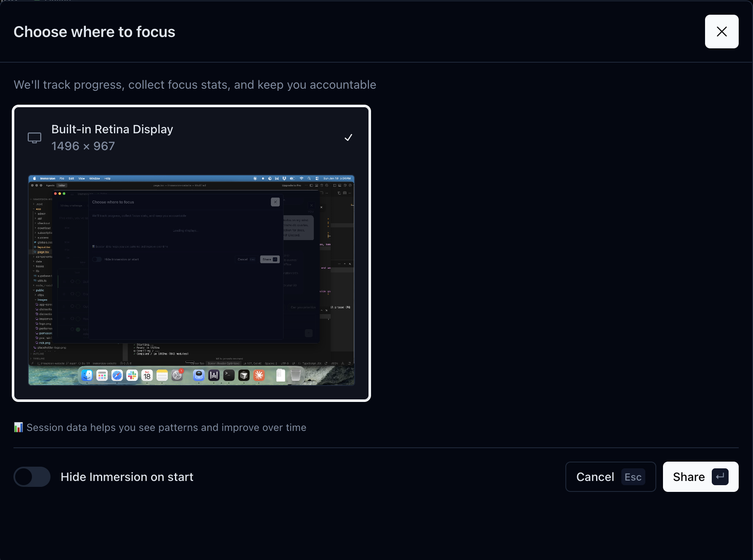Open the File menu in the preview menu bar
Viewport: 753px width, 560px height.
62,179
